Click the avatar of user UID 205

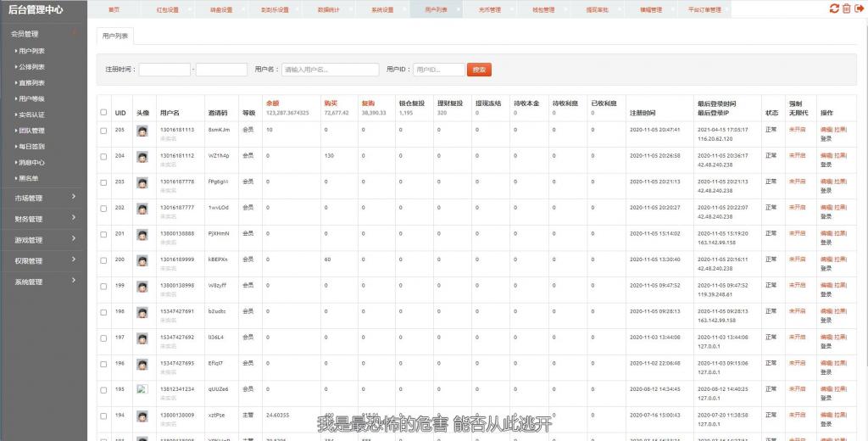pos(142,131)
